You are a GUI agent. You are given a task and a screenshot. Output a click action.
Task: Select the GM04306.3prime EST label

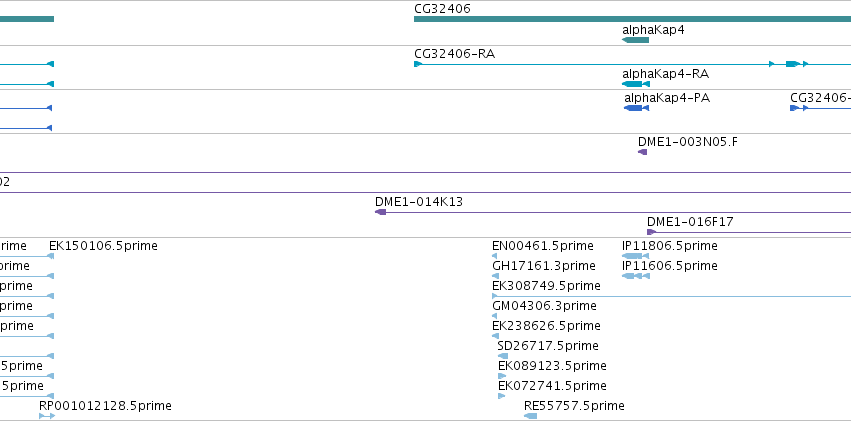[544, 306]
